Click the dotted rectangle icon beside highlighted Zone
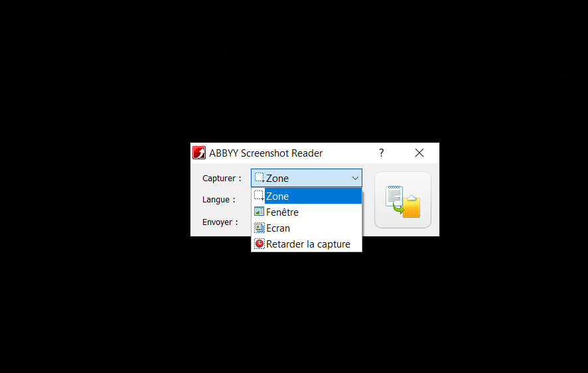The image size is (588, 373). point(259,196)
